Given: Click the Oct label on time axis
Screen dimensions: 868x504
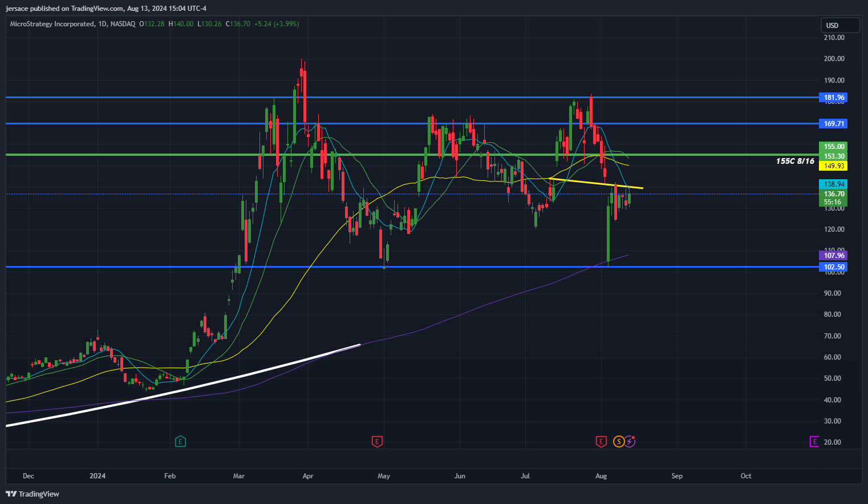Looking at the screenshot, I should [746, 476].
